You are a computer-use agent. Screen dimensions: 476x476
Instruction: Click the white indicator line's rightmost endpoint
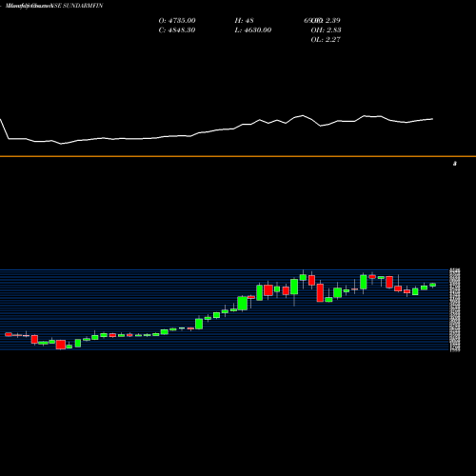tap(433, 119)
